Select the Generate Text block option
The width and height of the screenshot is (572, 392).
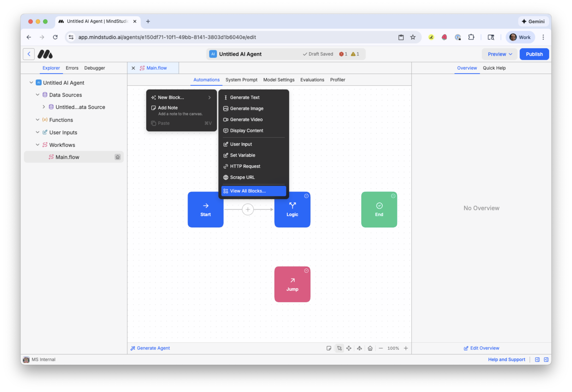[x=245, y=97]
